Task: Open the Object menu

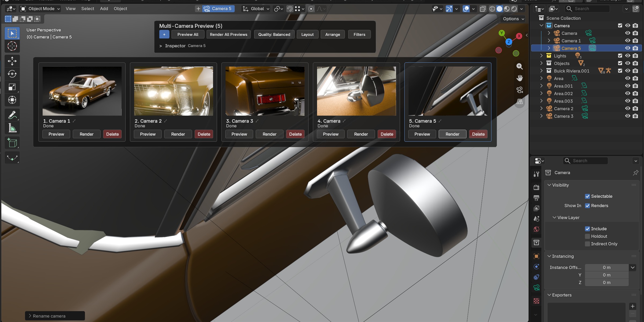Action: [120, 9]
